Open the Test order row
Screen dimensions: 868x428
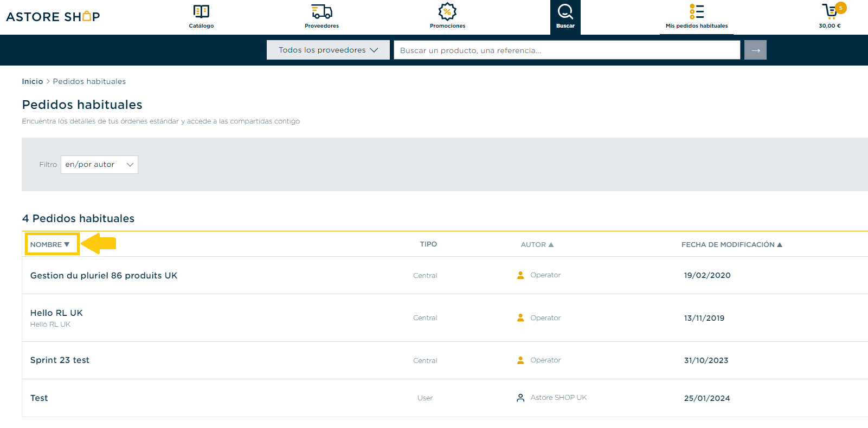pos(445,398)
